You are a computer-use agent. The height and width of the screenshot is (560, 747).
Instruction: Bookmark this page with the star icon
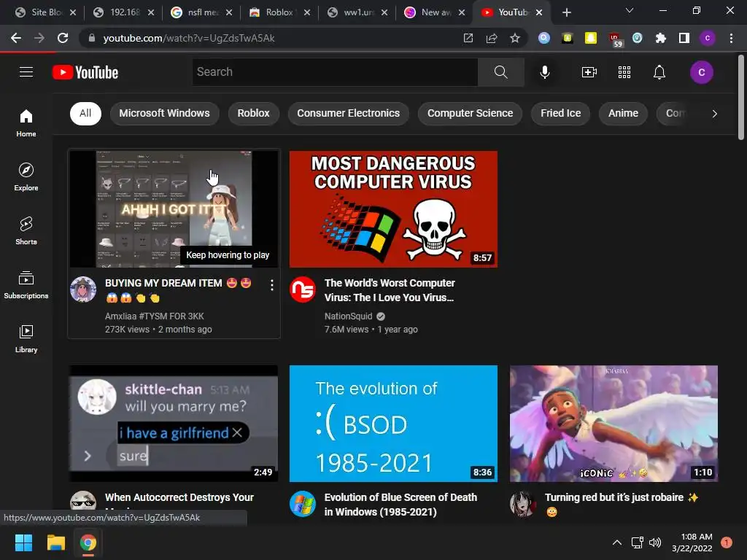click(514, 38)
